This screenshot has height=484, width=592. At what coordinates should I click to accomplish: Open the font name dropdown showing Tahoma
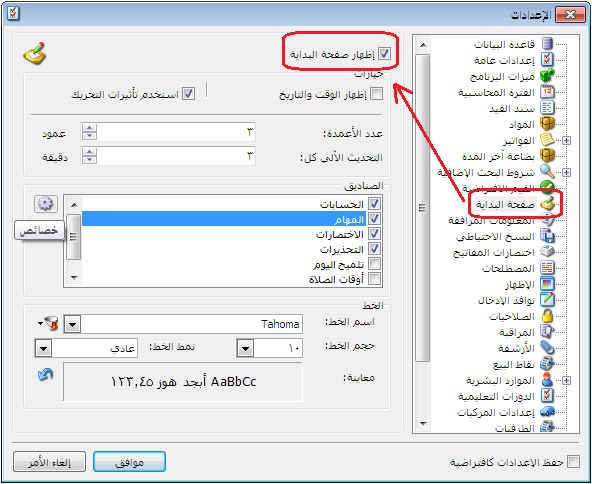click(72, 324)
